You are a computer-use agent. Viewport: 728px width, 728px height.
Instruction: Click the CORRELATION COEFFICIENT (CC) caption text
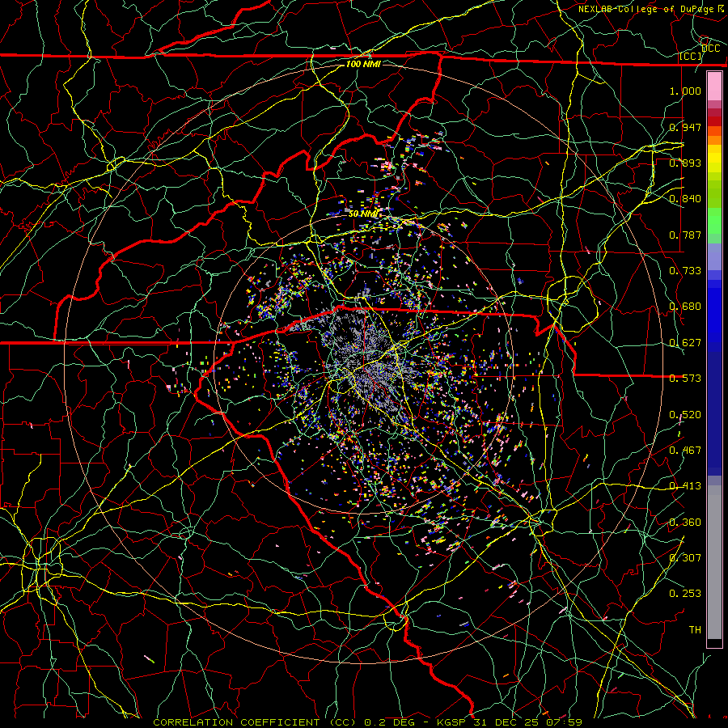tap(255, 722)
